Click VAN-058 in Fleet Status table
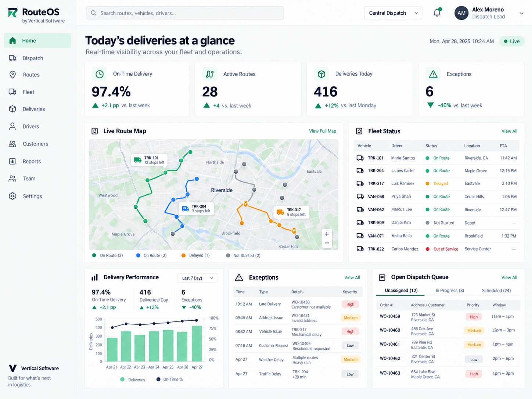Screen dimensions: 532x399 (376, 197)
